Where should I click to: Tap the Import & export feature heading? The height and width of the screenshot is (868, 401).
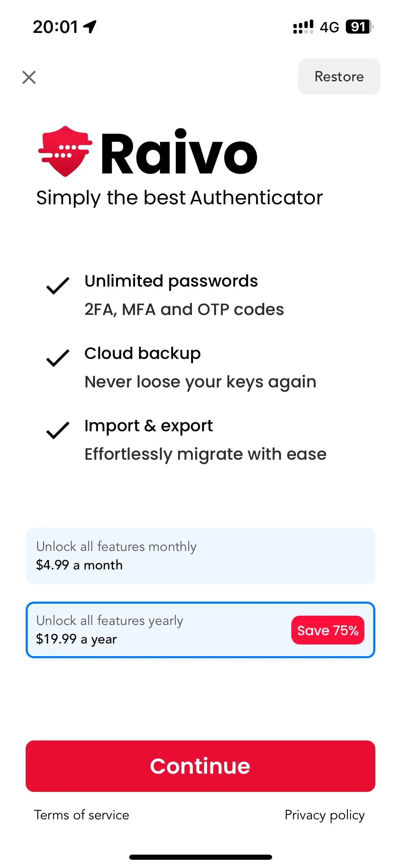149,426
